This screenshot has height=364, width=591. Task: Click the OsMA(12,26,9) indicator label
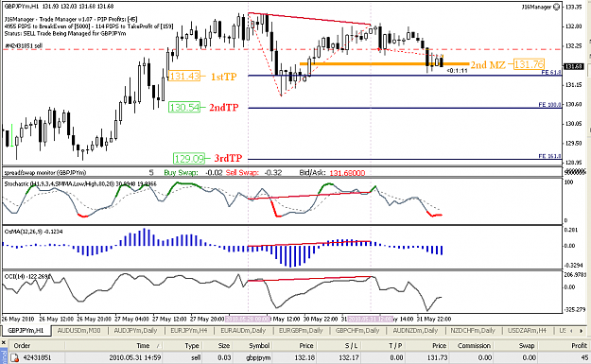(x=33, y=232)
